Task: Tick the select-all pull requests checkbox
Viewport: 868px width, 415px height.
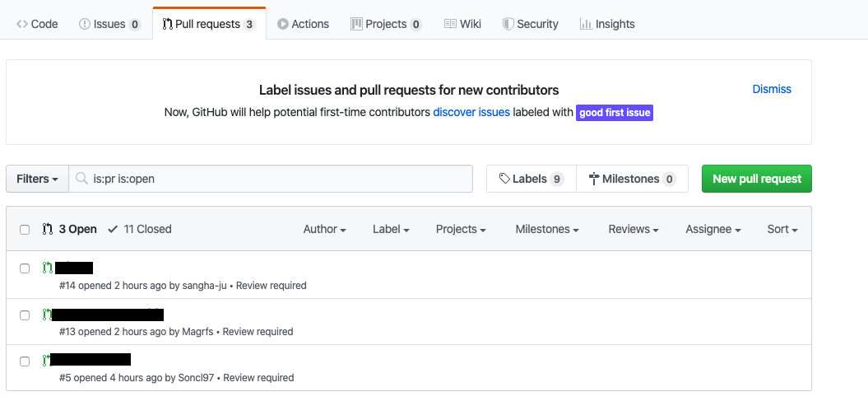Action: (x=25, y=230)
